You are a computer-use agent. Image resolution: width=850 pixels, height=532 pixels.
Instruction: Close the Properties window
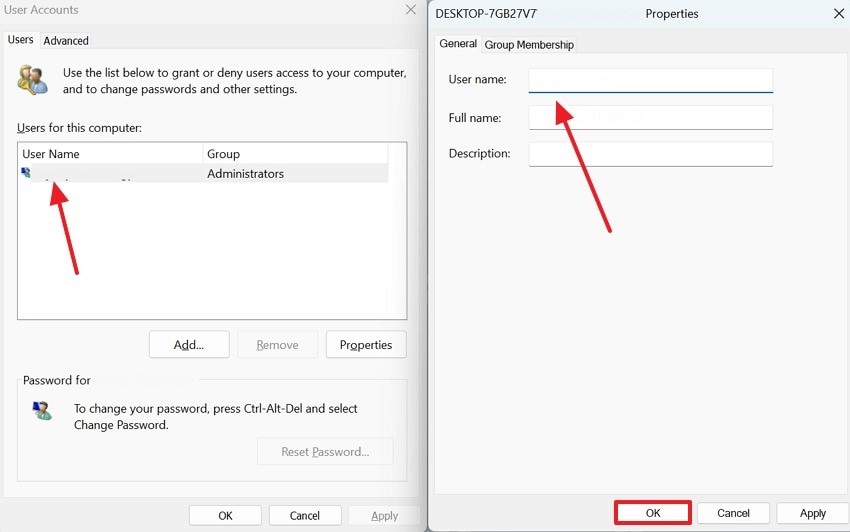coord(839,14)
